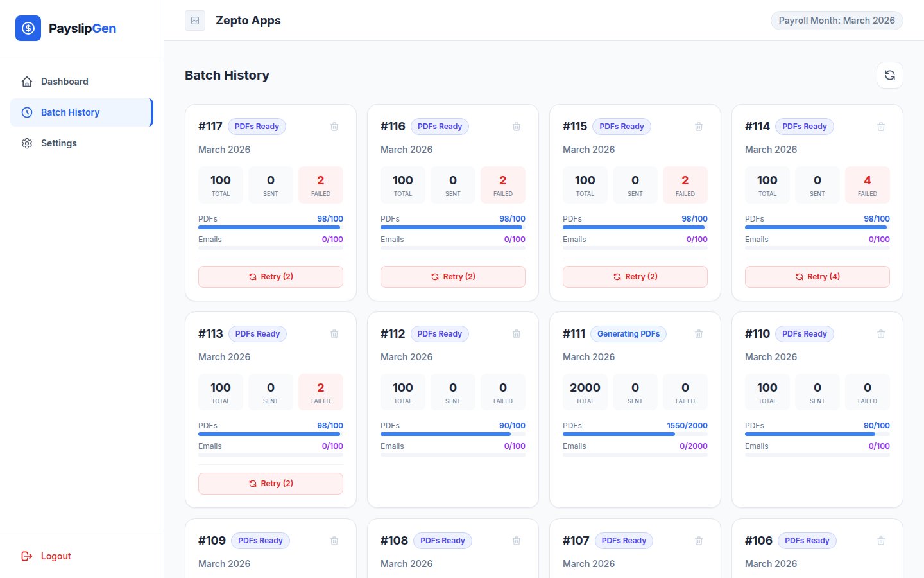Click the 2000 total tile of batch #111
The height and width of the screenshot is (578, 924).
pos(585,392)
